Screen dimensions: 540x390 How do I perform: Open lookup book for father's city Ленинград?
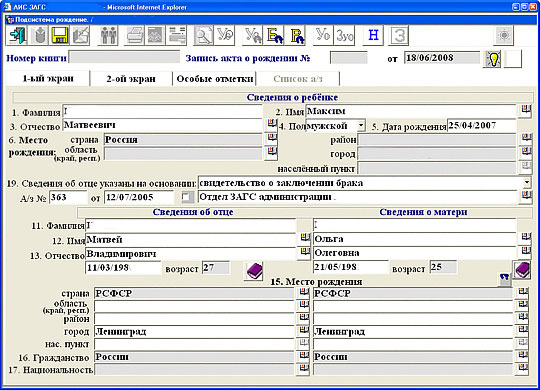click(x=303, y=331)
